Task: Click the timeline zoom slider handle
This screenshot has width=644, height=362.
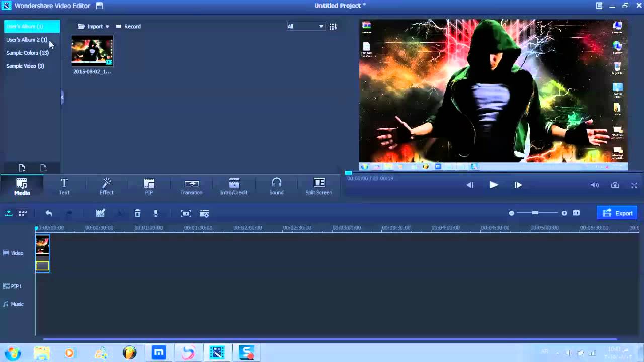Action: [x=535, y=213]
